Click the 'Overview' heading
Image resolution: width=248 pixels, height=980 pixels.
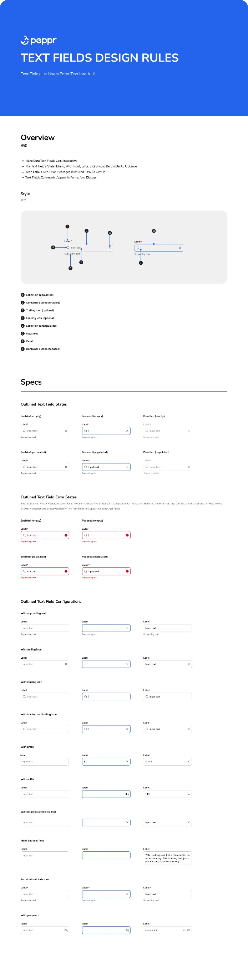click(x=38, y=138)
